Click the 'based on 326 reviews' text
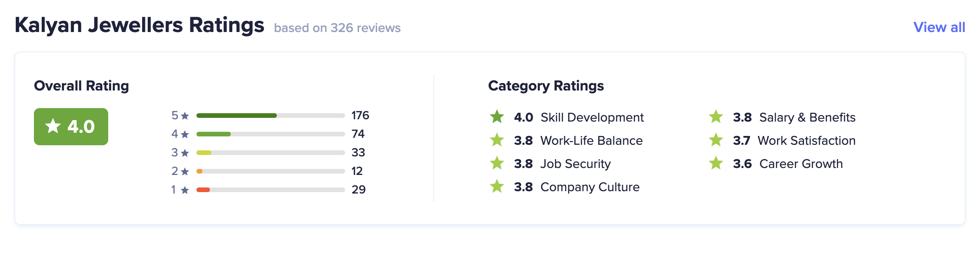This screenshot has height=258, width=980. coord(337,28)
